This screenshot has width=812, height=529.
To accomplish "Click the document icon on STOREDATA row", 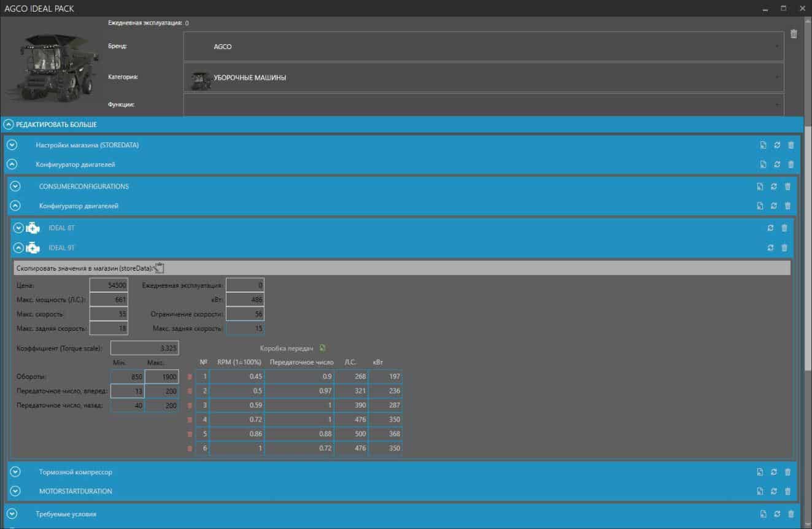I will tap(763, 145).
